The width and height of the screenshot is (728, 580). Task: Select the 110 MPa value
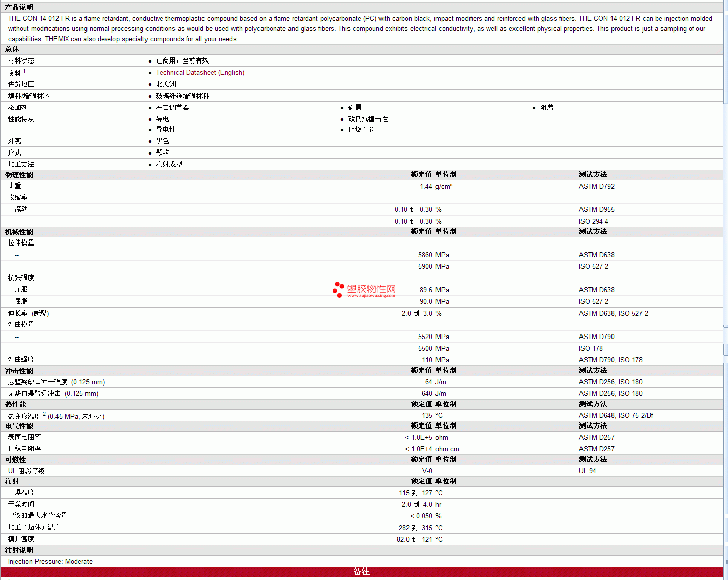tap(435, 360)
